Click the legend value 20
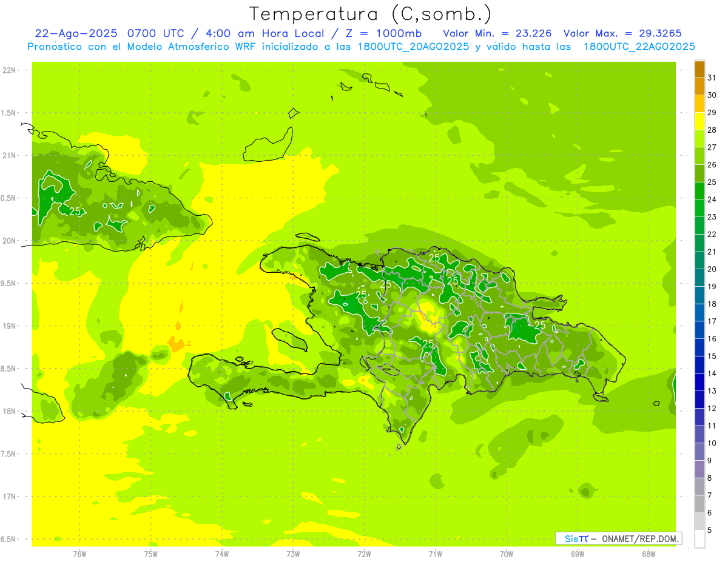This screenshot has height=562, width=728. [712, 269]
